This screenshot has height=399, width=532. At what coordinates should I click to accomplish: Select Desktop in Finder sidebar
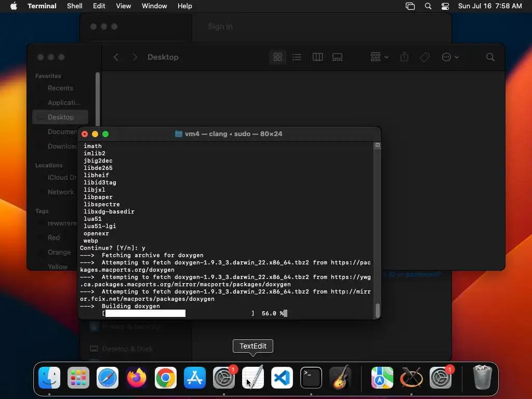(x=60, y=117)
